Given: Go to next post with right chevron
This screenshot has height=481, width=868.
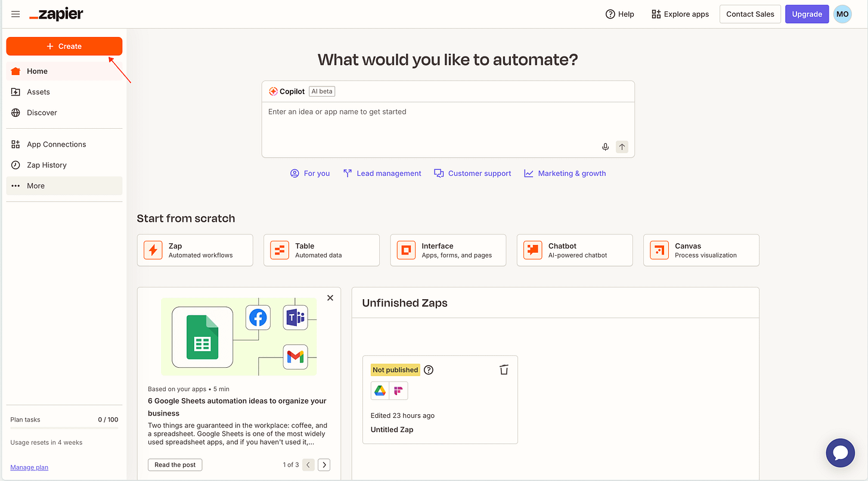Looking at the screenshot, I should click(324, 465).
